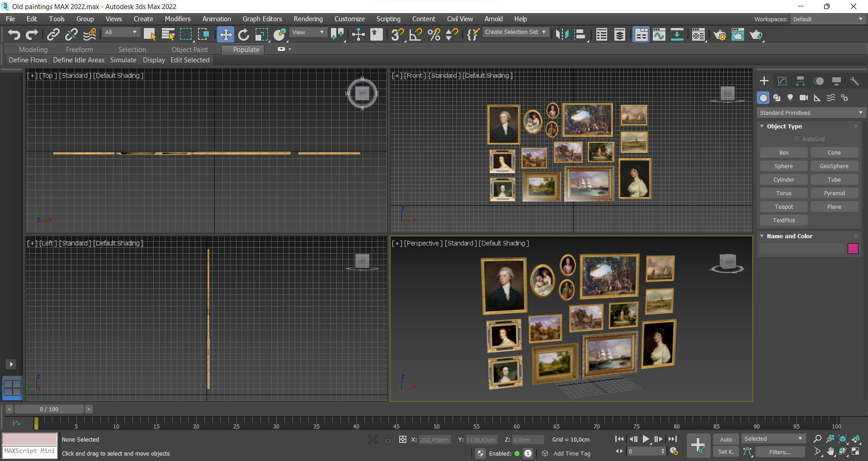868x461 pixels.
Task: Select the Helpers category icon
Action: coord(817,98)
